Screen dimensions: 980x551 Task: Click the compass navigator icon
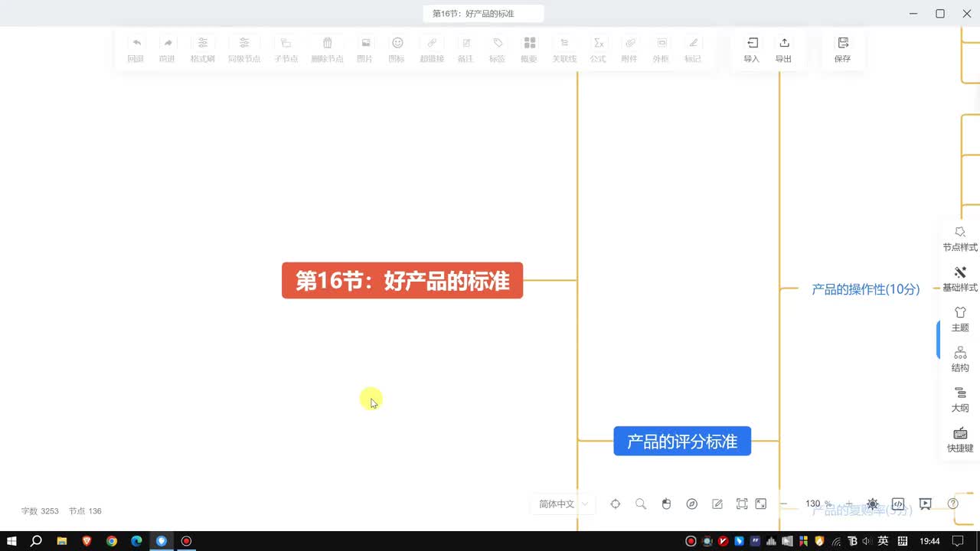[692, 504]
